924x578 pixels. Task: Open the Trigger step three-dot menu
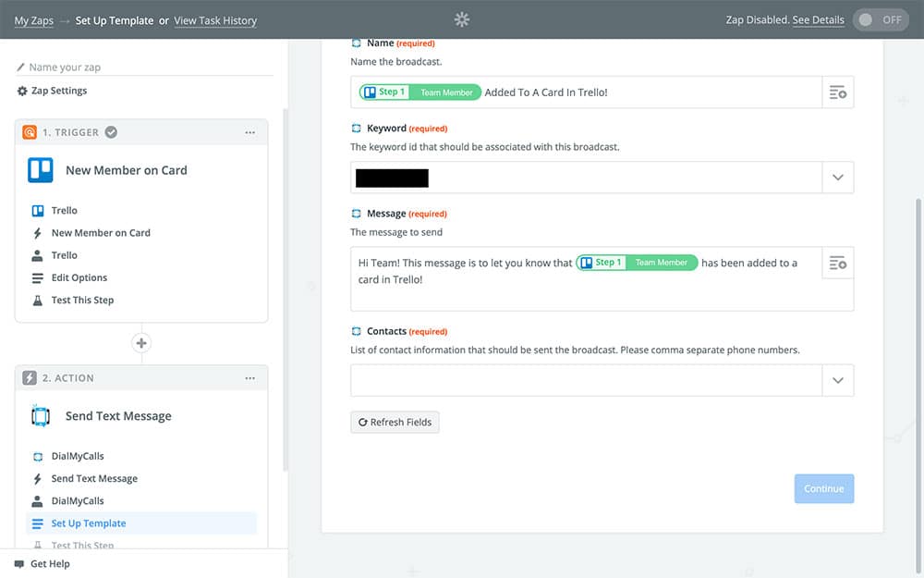(250, 132)
